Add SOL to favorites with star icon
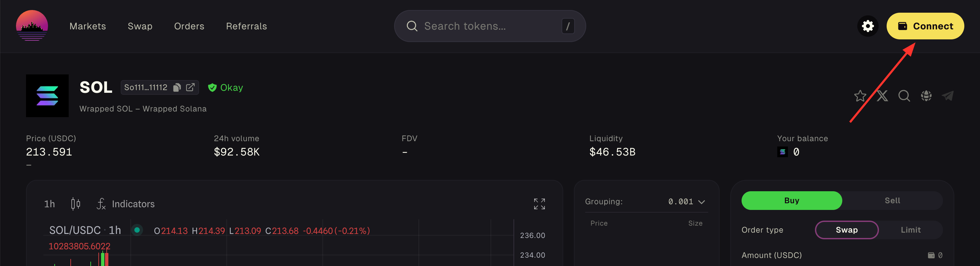The width and height of the screenshot is (980, 266). click(860, 96)
